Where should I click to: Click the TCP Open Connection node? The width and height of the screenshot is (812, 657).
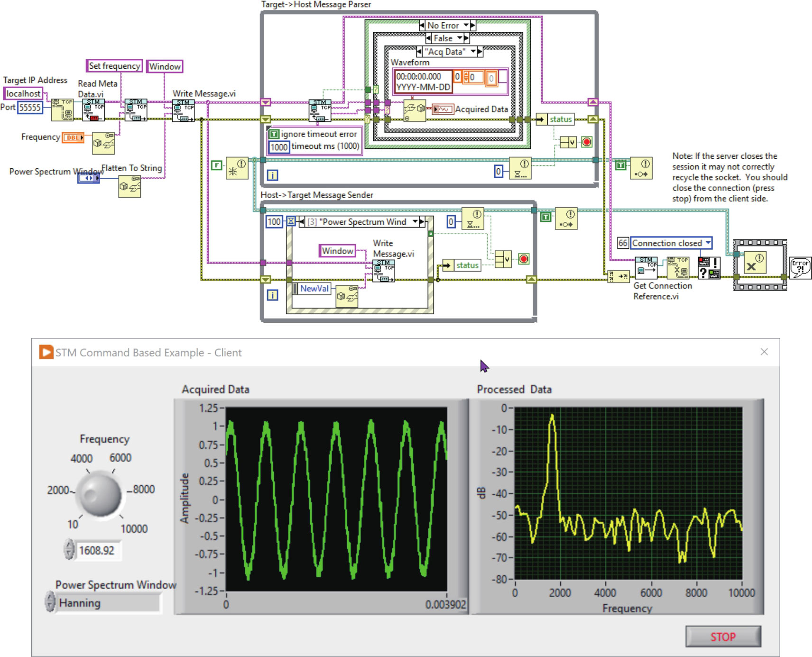click(x=62, y=110)
